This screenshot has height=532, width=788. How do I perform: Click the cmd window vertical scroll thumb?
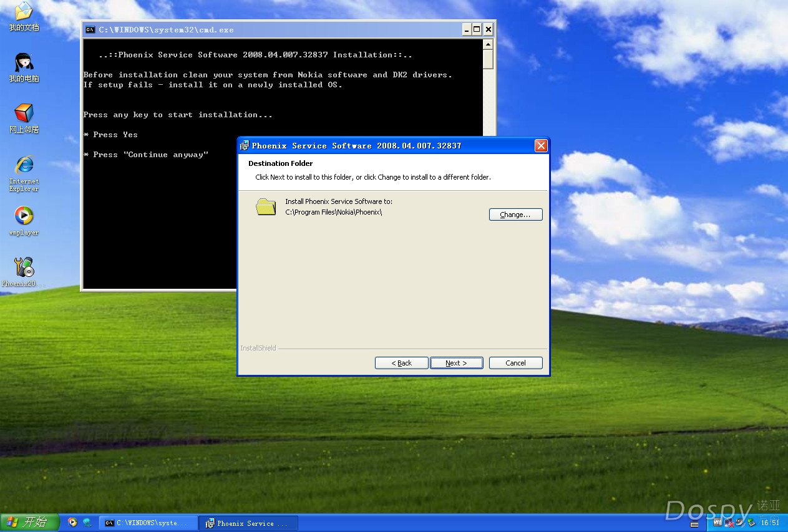click(x=488, y=59)
